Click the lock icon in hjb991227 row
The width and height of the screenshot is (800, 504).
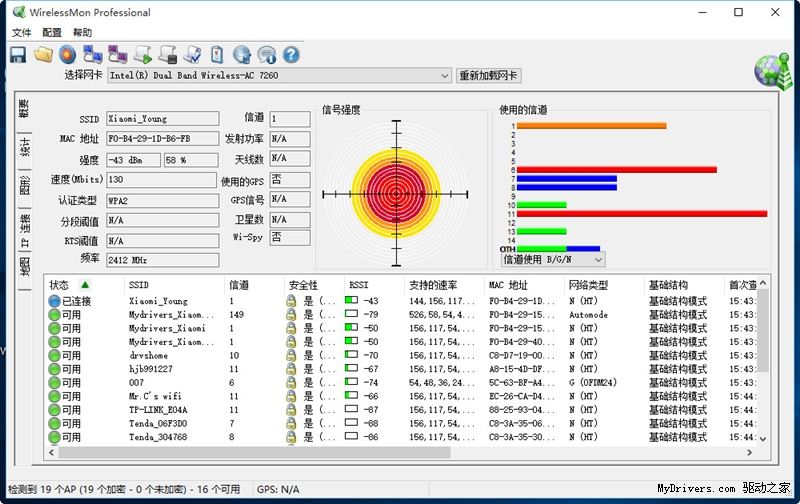coord(291,369)
